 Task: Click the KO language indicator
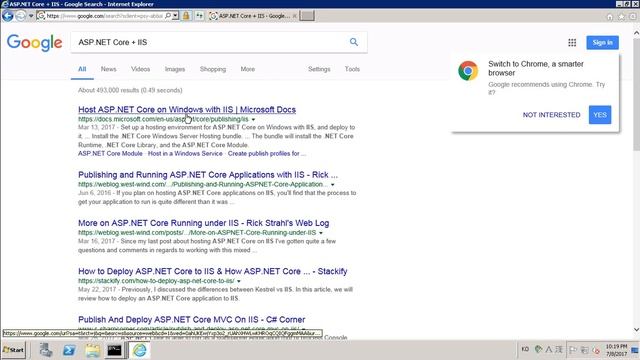(x=525, y=349)
